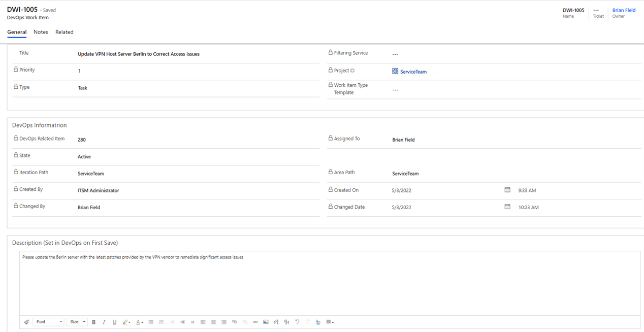Open the Size dropdown

tap(77, 322)
